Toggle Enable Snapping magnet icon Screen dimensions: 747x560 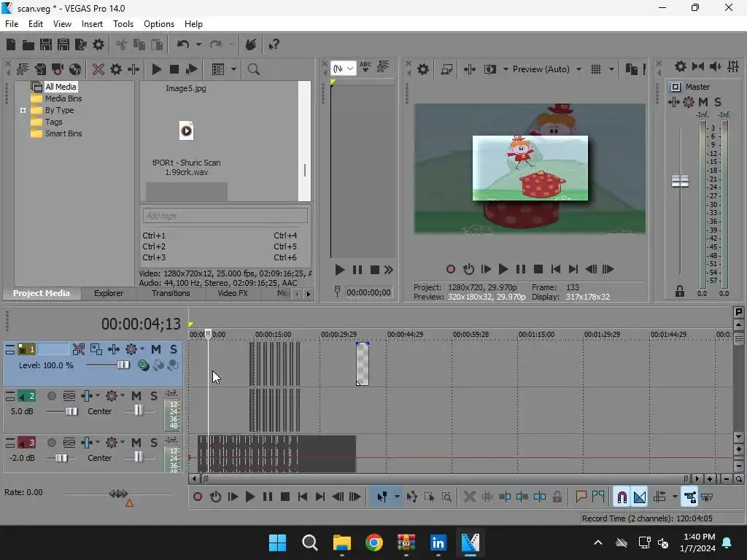[x=622, y=497]
